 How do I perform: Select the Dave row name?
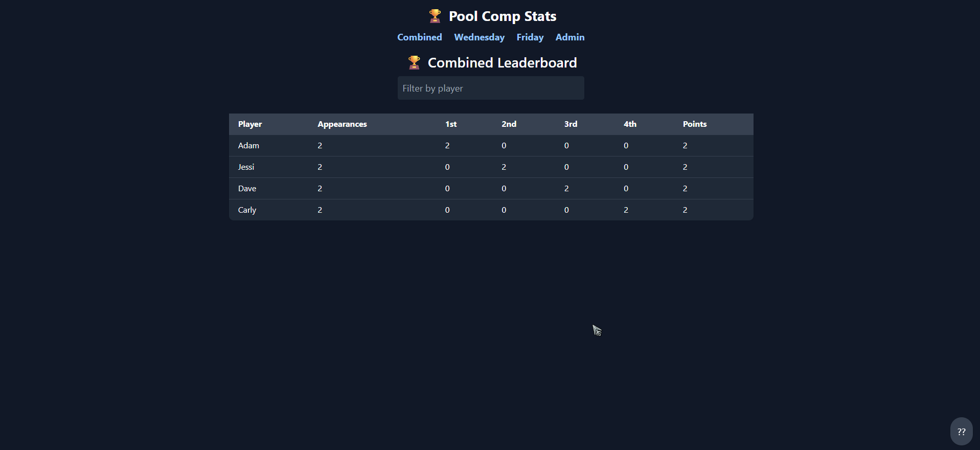point(247,189)
